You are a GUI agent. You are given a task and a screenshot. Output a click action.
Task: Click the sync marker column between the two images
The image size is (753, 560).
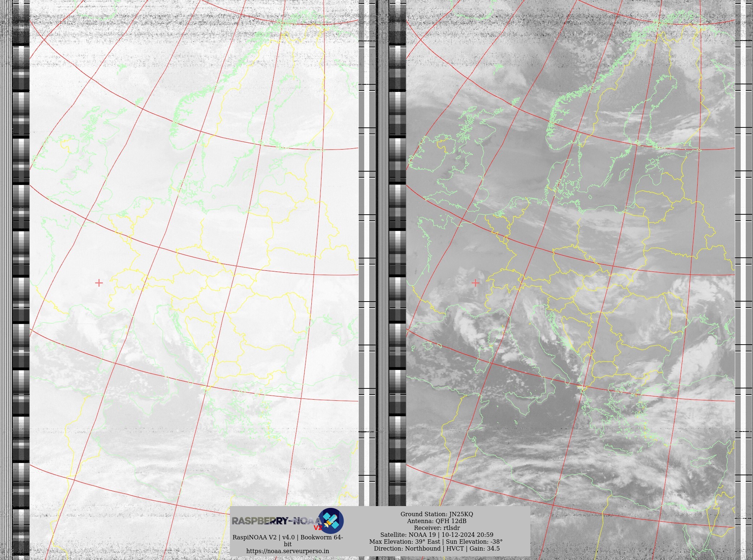(367, 253)
